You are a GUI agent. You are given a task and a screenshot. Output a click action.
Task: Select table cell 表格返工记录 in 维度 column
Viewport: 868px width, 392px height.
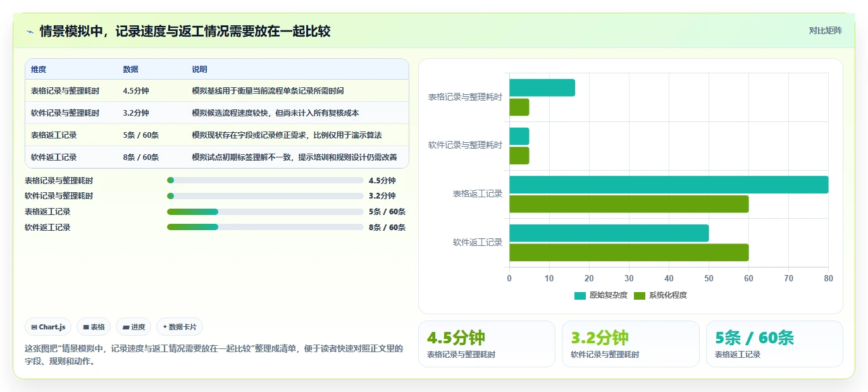pos(54,135)
